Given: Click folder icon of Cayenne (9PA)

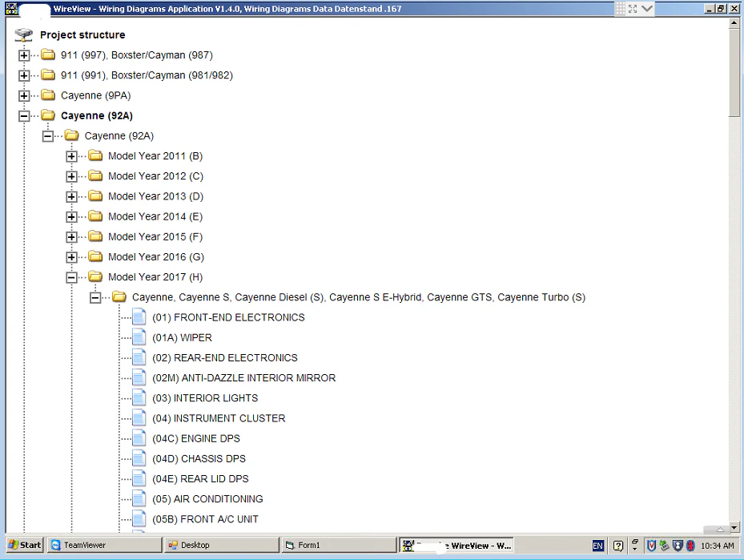Looking at the screenshot, I should click(x=48, y=95).
